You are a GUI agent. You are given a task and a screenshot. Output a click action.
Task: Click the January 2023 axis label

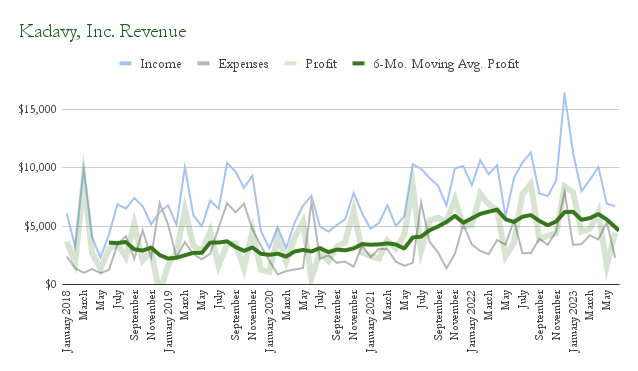[573, 321]
